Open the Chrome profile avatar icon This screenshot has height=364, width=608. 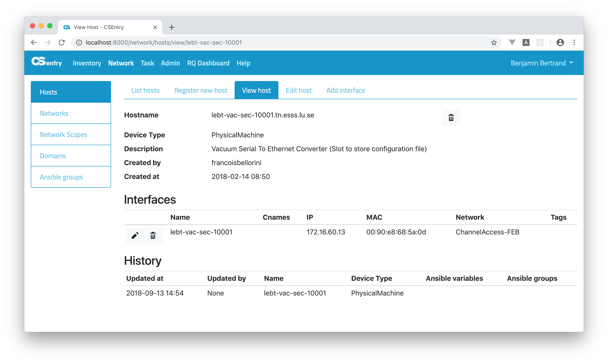click(x=560, y=42)
